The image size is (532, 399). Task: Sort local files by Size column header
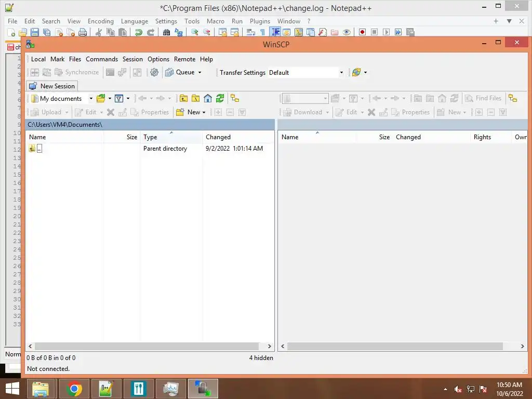pos(122,137)
